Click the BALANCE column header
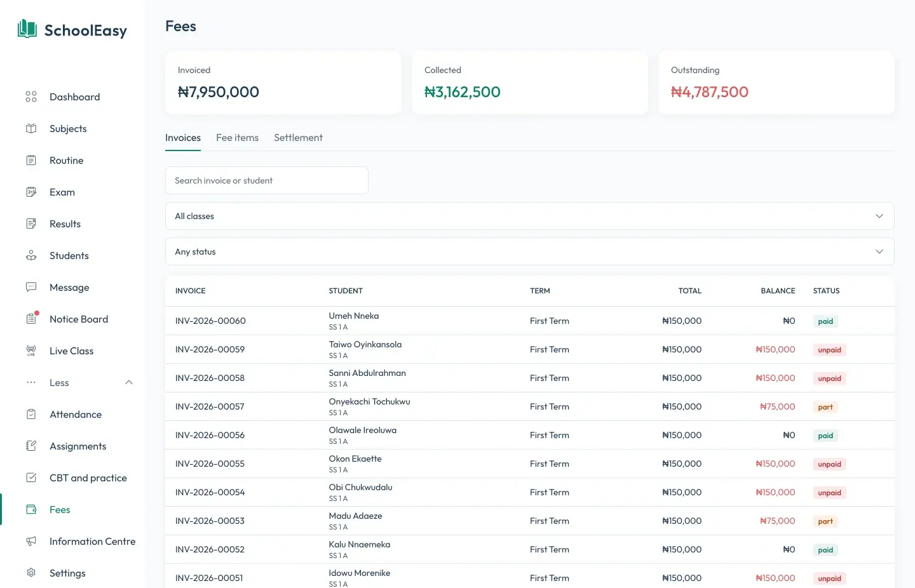Viewport: 915px width, 588px height. click(x=778, y=291)
